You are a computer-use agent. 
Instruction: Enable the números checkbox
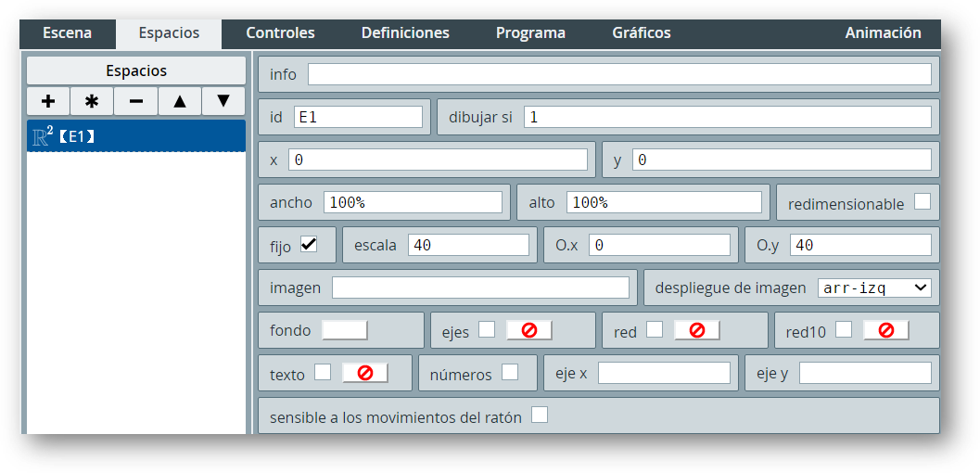point(510,372)
